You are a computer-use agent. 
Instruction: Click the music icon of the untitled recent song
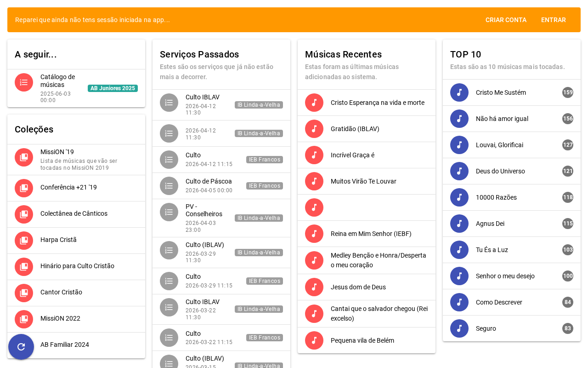tap(314, 207)
